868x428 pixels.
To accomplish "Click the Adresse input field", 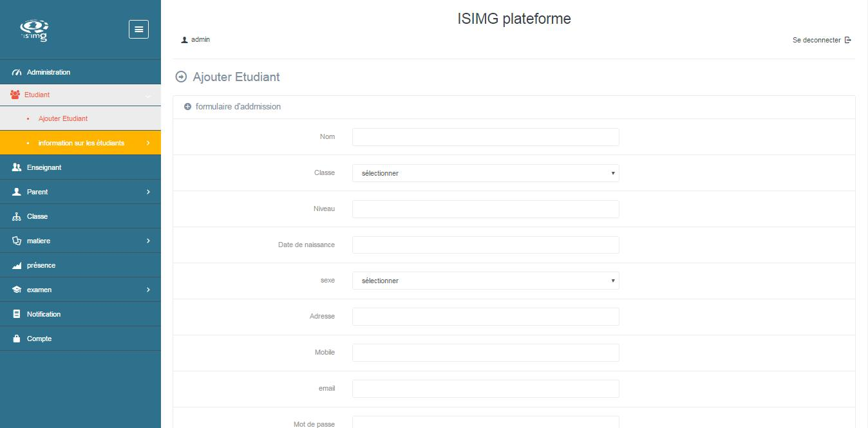I will 486,317.
